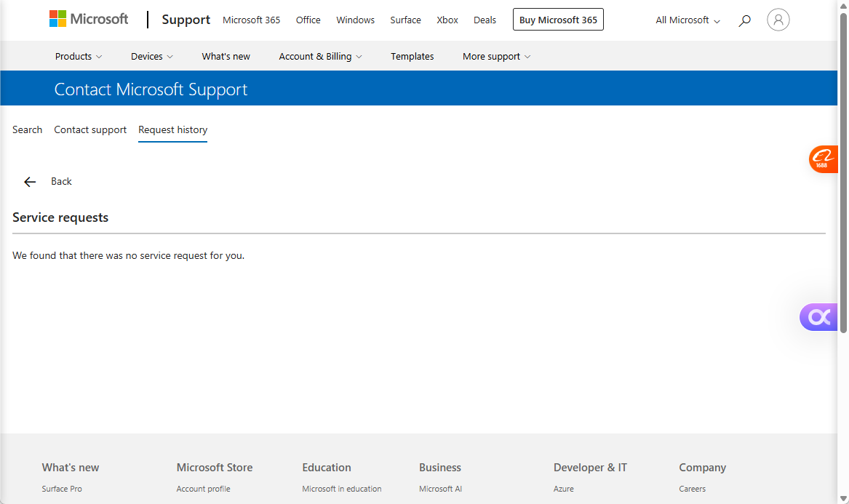849x504 pixels.
Task: Go to Surface in top nav
Action: click(405, 20)
